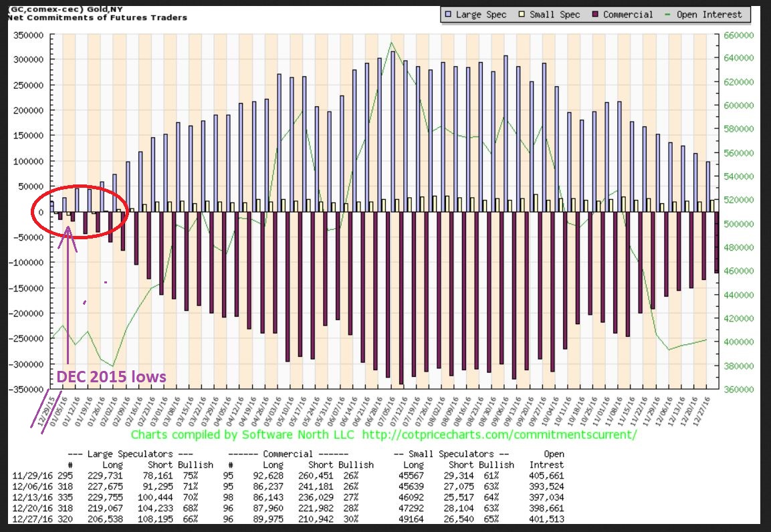Click the highest peak of the green open interest line
Viewport: 771px width, 532px height.
coord(392,43)
